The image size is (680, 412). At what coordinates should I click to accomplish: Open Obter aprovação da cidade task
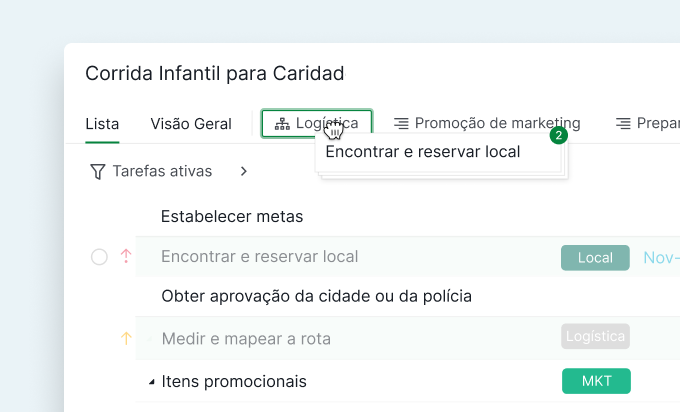pyautogui.click(x=316, y=296)
